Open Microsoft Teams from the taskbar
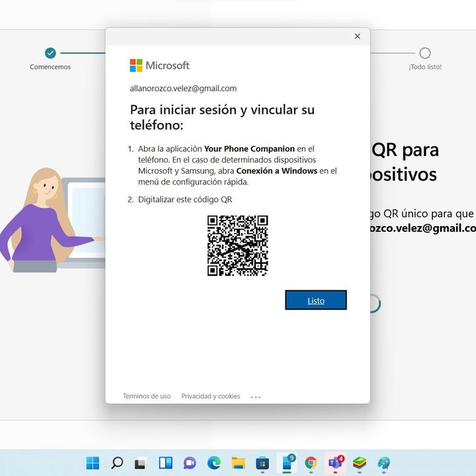476x476 pixels. pyautogui.click(x=335, y=462)
